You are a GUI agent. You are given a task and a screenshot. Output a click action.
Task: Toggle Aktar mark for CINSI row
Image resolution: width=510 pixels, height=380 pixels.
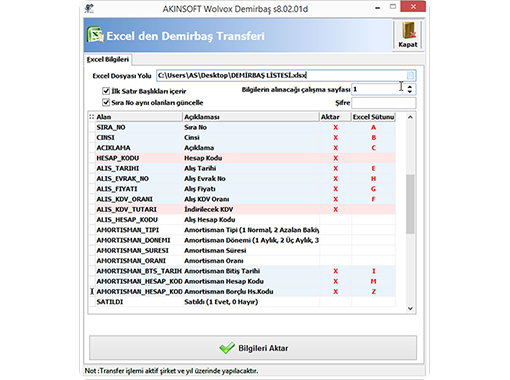point(335,138)
